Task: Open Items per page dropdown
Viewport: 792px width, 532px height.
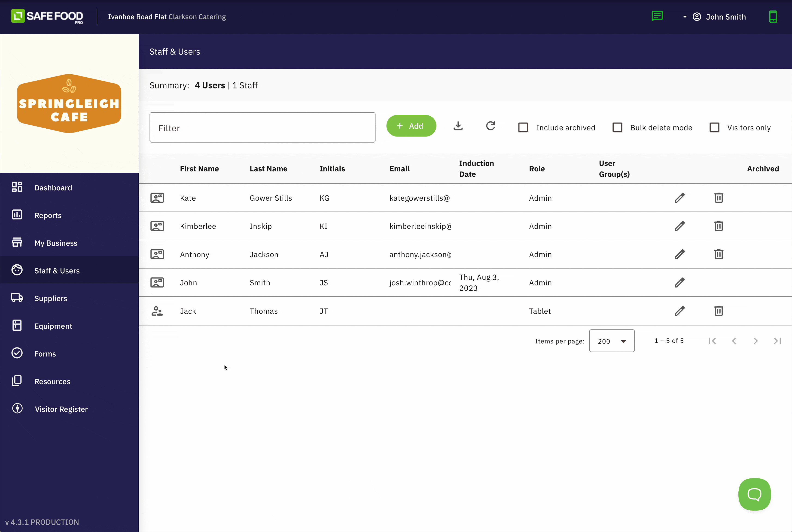Action: [611, 341]
